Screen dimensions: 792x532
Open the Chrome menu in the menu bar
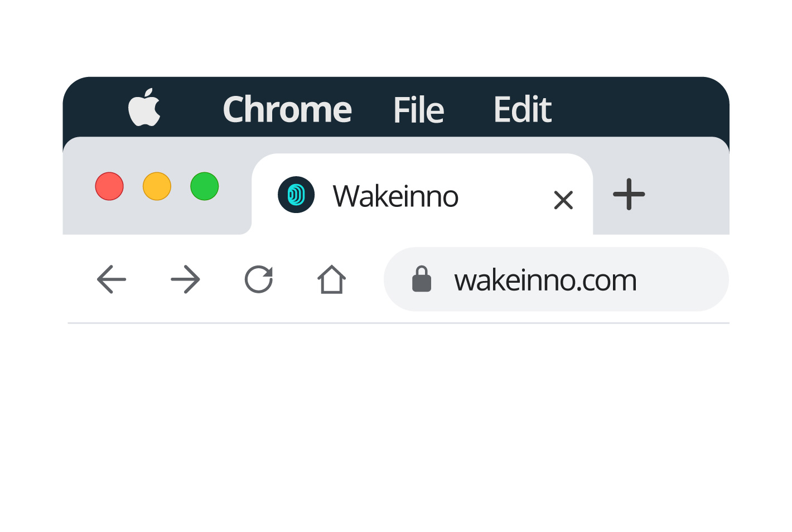pos(287,109)
